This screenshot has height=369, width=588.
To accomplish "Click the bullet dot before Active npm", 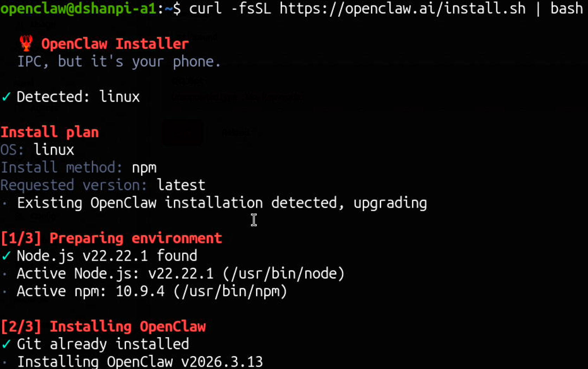I will 5,291.
